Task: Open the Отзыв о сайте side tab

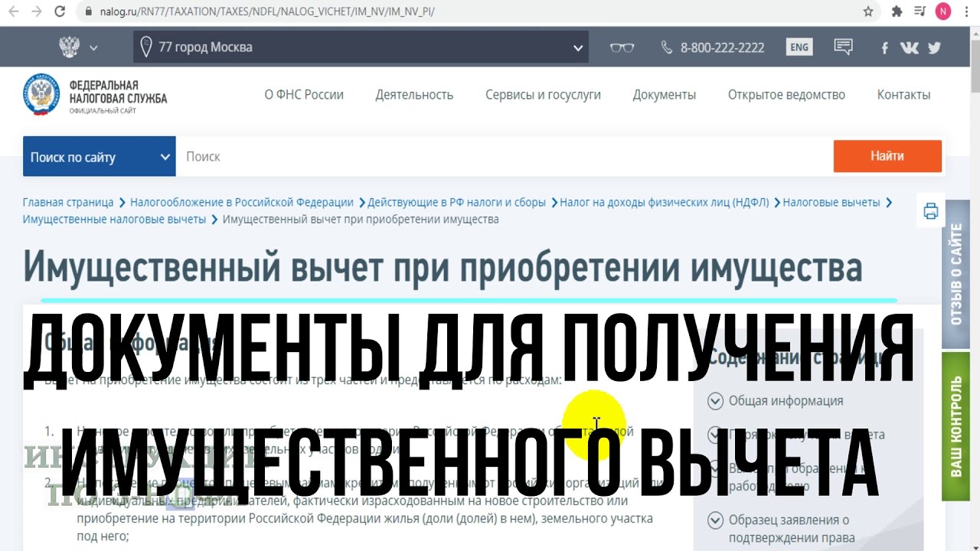Action: (955, 274)
